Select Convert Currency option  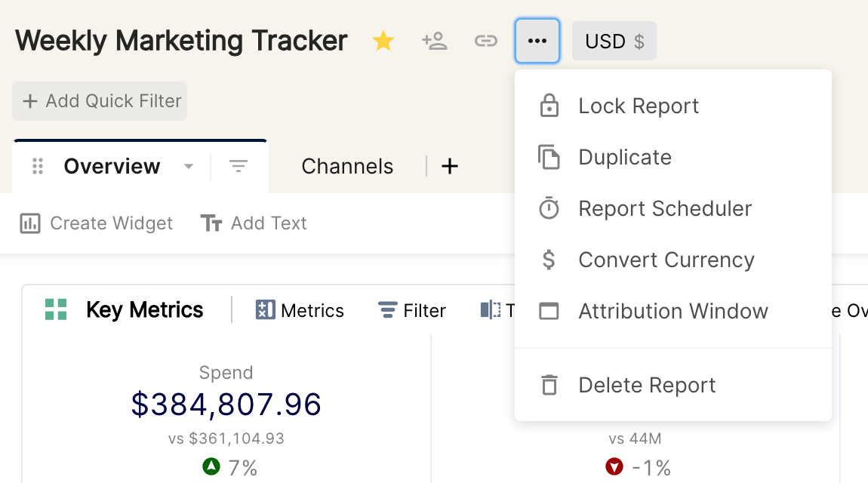click(x=673, y=260)
